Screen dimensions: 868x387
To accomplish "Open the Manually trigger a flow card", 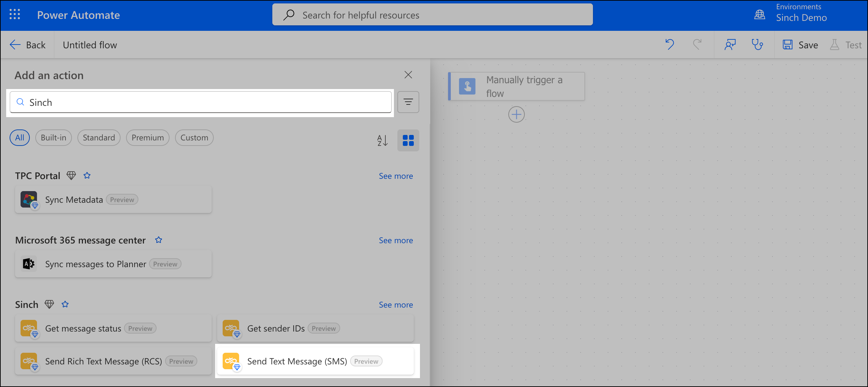I will [x=517, y=86].
